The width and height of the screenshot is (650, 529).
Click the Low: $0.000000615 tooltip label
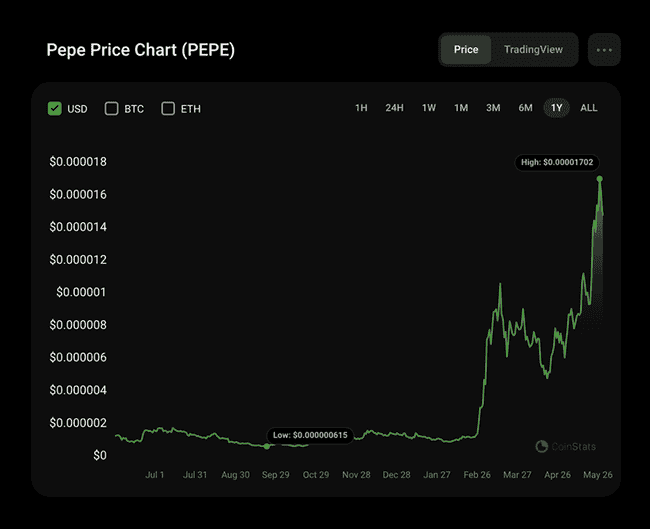tap(310, 435)
